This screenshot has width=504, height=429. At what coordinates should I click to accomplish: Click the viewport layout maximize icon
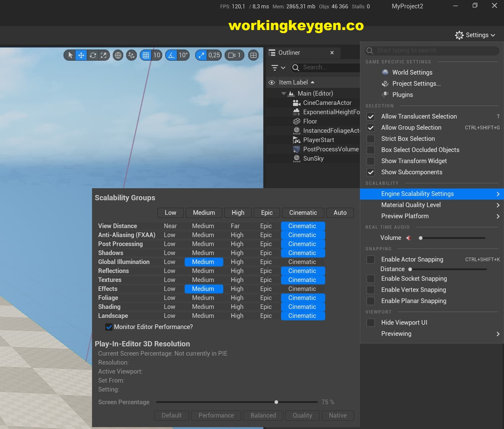[x=253, y=55]
